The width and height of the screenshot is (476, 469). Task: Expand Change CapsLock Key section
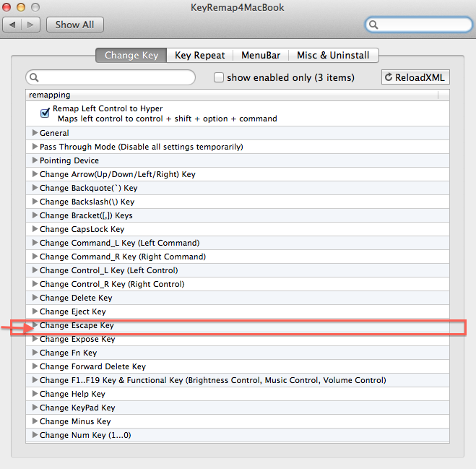pyautogui.click(x=34, y=229)
